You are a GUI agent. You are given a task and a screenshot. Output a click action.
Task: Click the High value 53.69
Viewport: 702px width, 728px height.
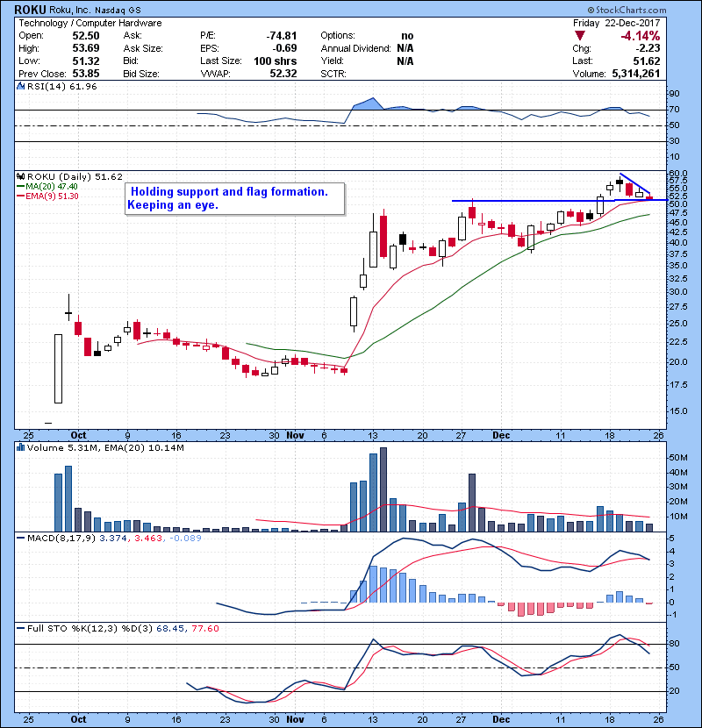pos(86,48)
